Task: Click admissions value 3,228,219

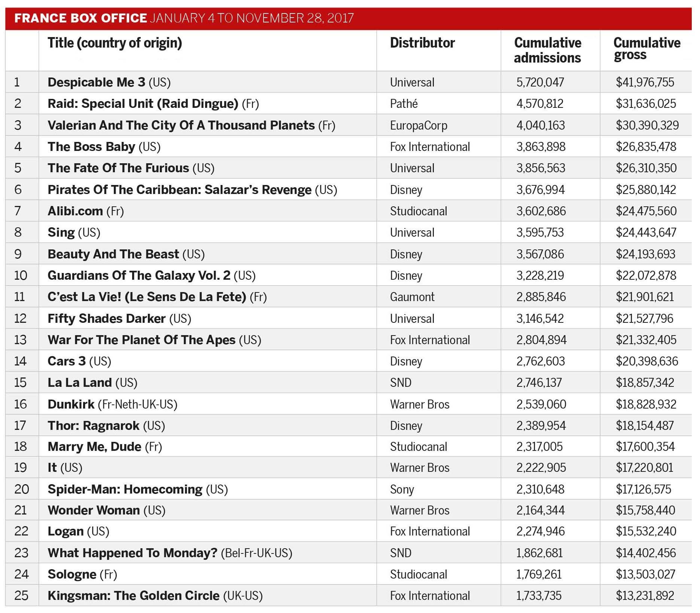Action: click(540, 275)
